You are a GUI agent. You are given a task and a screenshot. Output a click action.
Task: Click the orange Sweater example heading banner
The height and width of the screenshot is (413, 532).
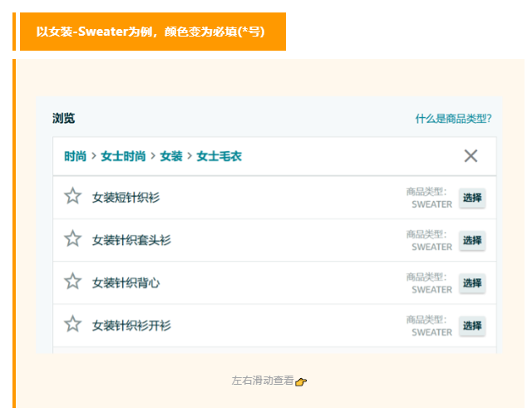(151, 32)
